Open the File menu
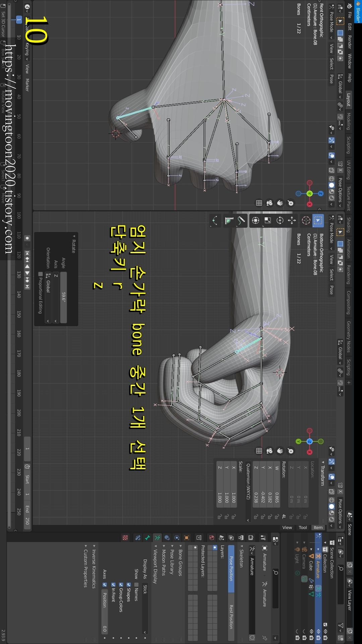Screen dimensions: 362x644 coord(349,15)
